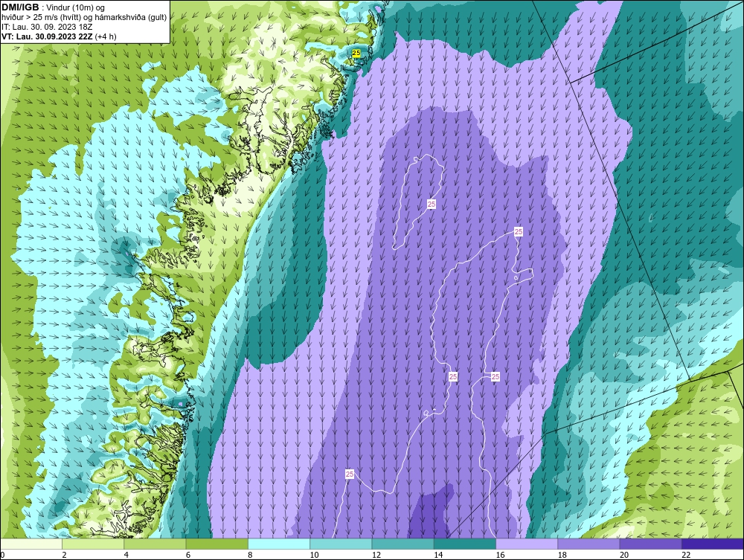Pick the 8–10 m/s light cyan swatch
This screenshot has height=560, width=744.
pyautogui.click(x=279, y=544)
